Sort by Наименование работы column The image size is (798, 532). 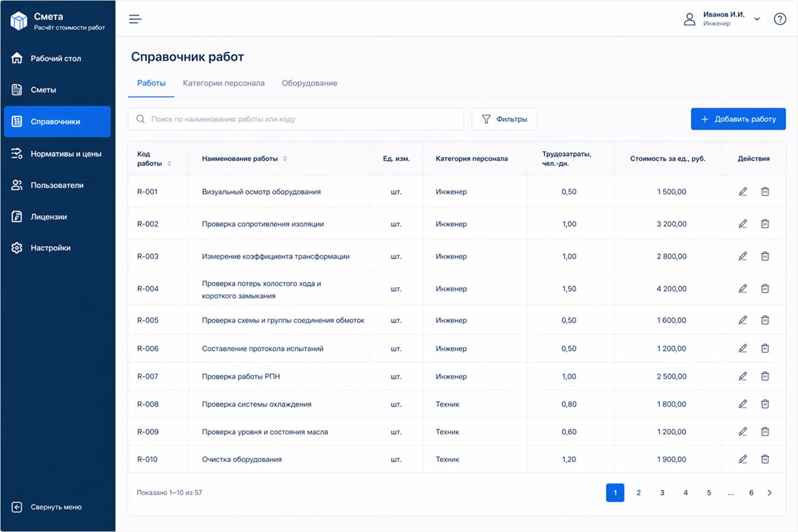pyautogui.click(x=285, y=159)
